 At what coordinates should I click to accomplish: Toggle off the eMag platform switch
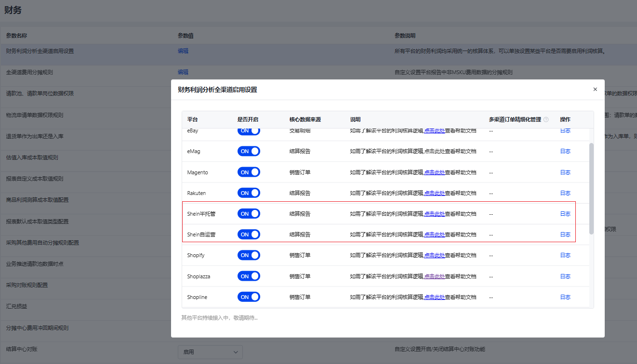coord(249,151)
